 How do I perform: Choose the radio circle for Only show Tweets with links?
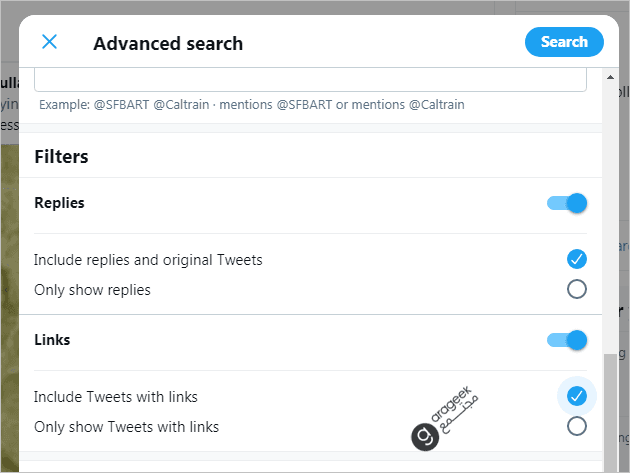(x=577, y=426)
